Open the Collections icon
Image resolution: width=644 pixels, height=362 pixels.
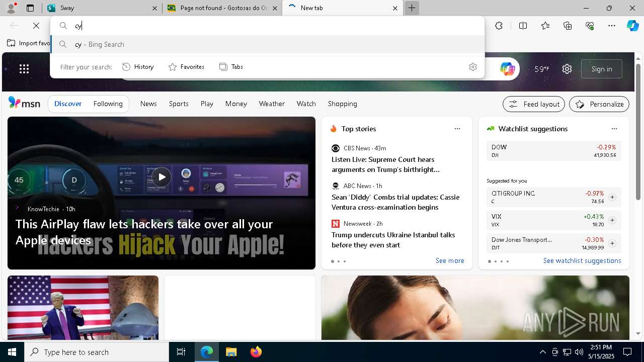click(x=568, y=26)
